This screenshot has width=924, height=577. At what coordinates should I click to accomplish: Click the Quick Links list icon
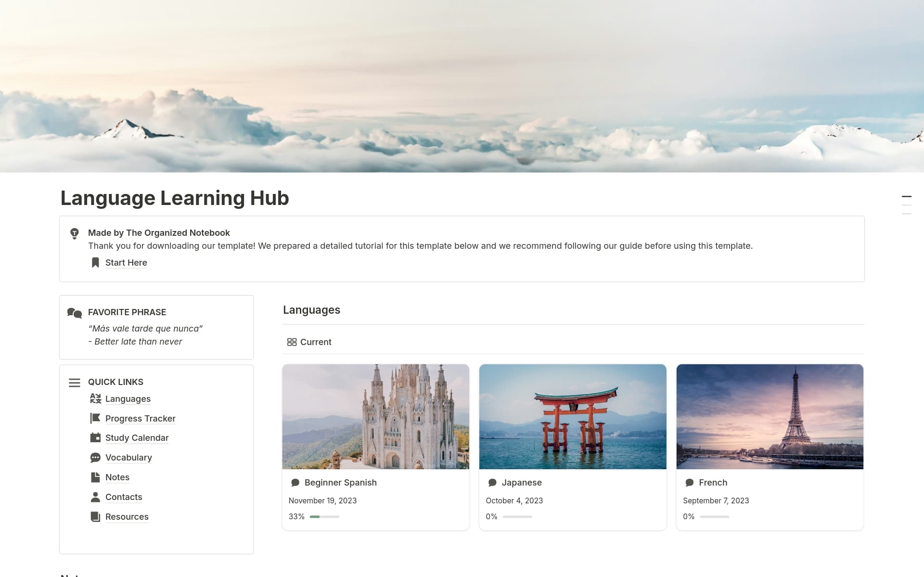pyautogui.click(x=74, y=383)
